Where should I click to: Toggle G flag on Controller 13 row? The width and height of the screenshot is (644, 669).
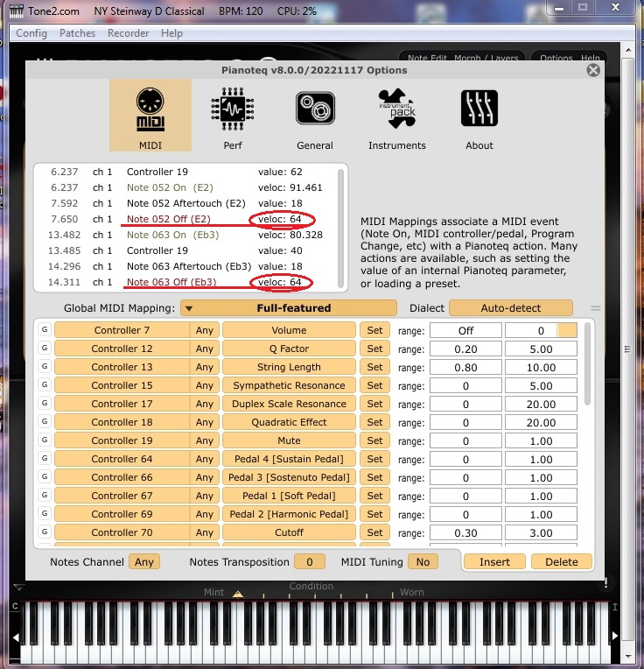[45, 367]
